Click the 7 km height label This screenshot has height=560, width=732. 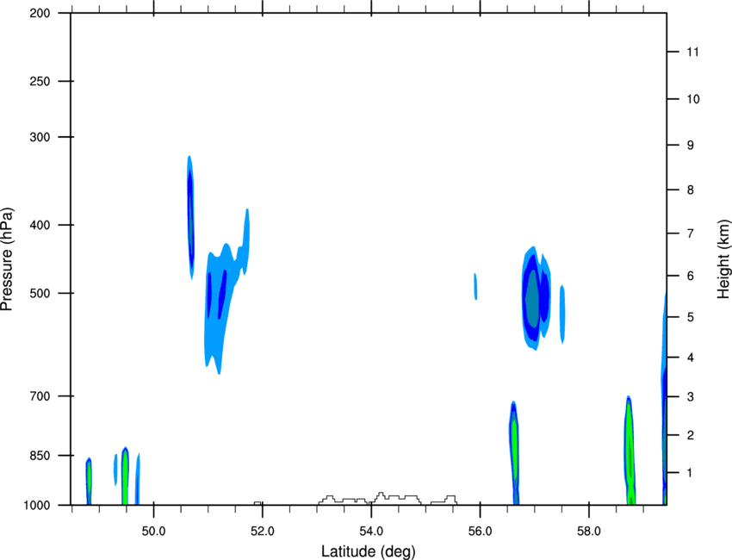pyautogui.click(x=691, y=233)
